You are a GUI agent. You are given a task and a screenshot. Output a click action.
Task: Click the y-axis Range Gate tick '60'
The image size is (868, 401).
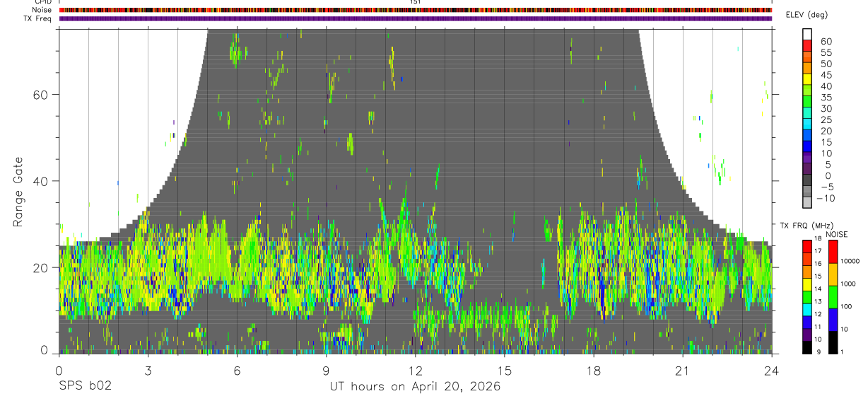click(40, 95)
